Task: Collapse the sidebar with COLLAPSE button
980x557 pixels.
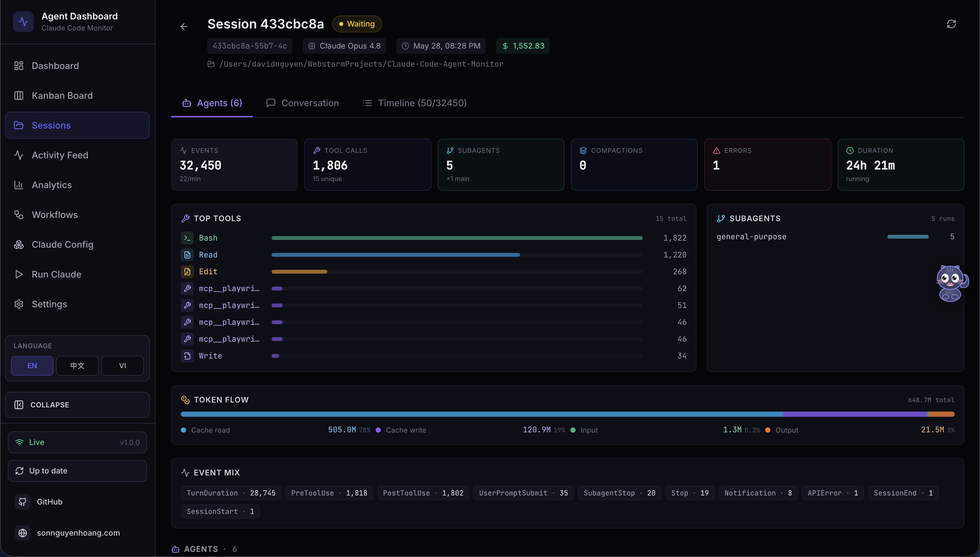Action: point(77,405)
